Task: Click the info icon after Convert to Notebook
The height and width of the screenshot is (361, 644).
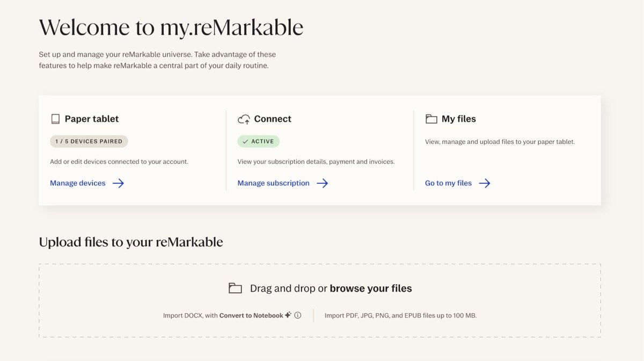Action: (x=298, y=315)
